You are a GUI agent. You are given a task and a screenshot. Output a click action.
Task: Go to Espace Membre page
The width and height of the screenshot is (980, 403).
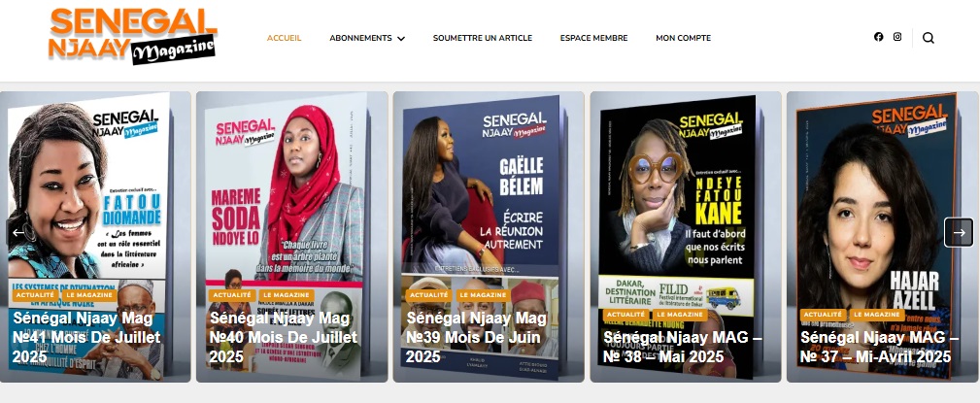pyautogui.click(x=593, y=38)
